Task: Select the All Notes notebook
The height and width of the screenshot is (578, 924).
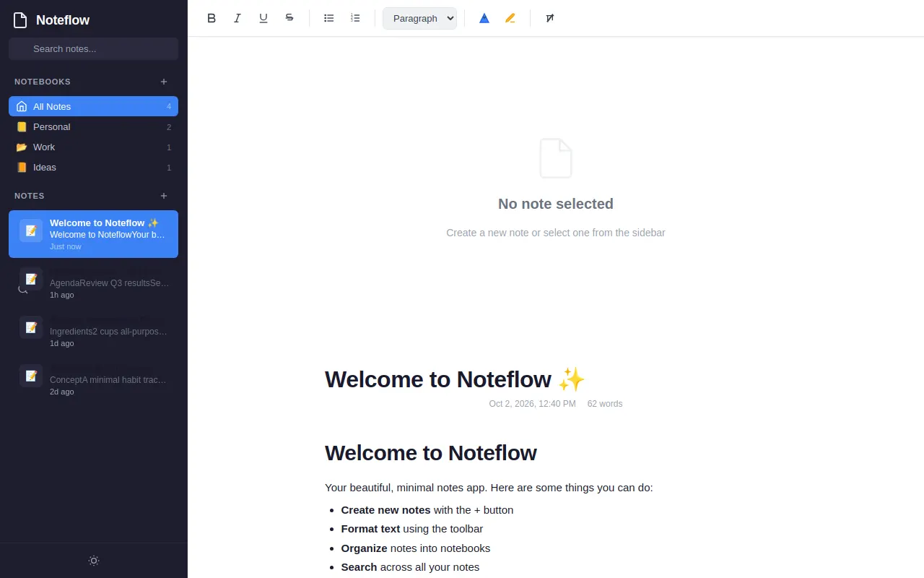Action: coord(94,106)
